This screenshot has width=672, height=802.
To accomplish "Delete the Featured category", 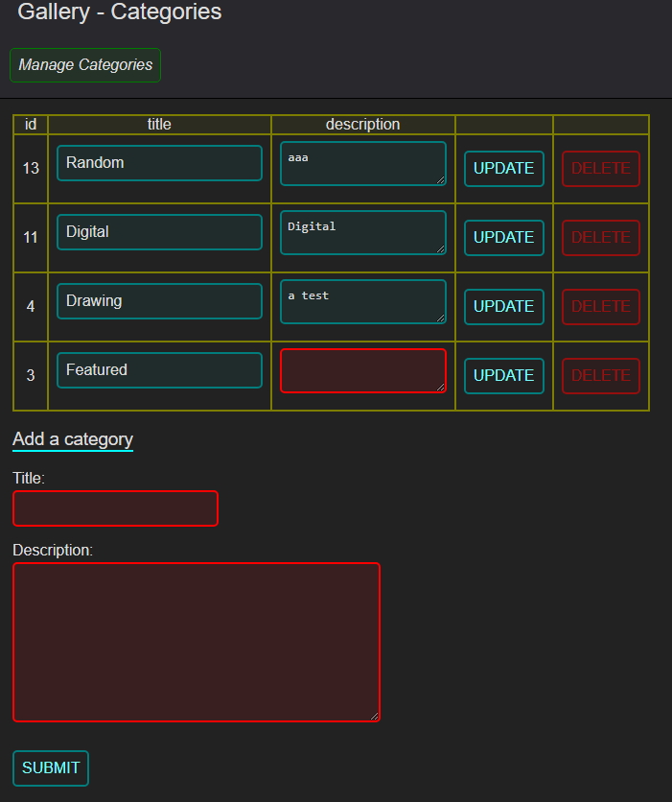I will [600, 376].
